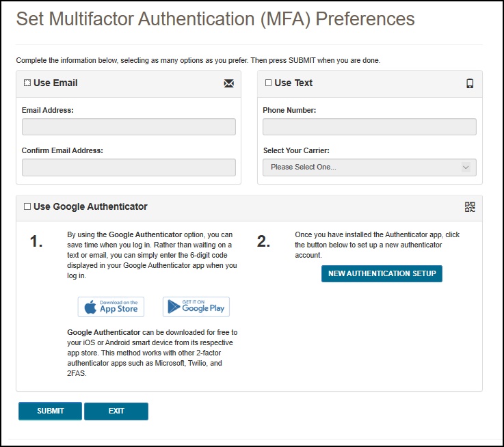
Task: Click the Set Multifactor Authentication Preferences heading
Action: pos(215,18)
